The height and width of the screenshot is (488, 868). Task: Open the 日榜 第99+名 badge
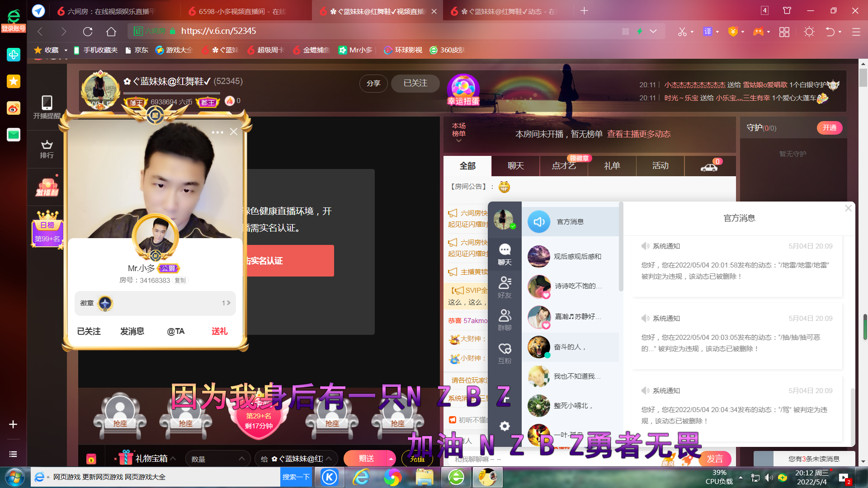(47, 229)
